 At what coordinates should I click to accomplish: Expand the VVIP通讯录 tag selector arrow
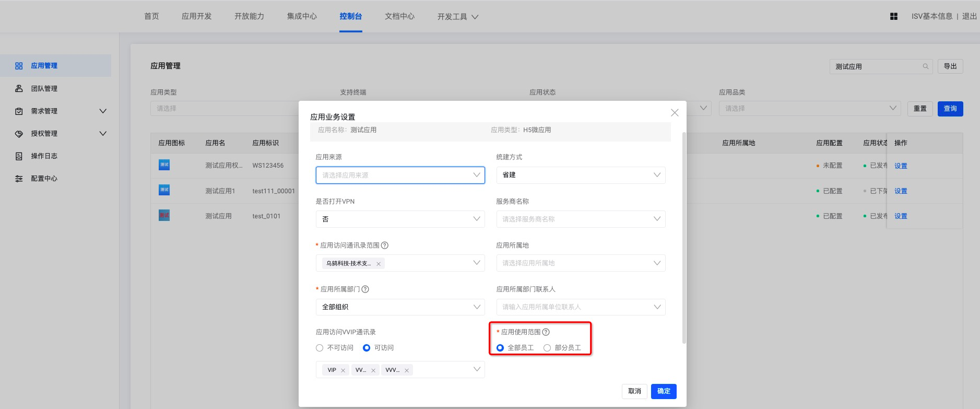477,369
